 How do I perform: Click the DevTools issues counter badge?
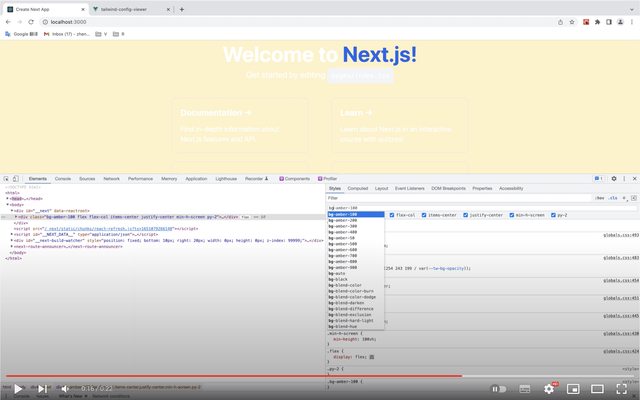[598, 179]
